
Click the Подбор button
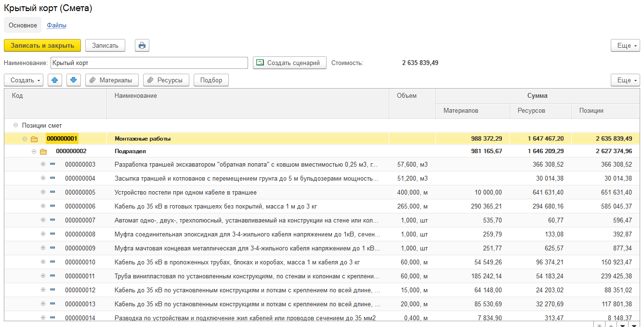point(211,80)
